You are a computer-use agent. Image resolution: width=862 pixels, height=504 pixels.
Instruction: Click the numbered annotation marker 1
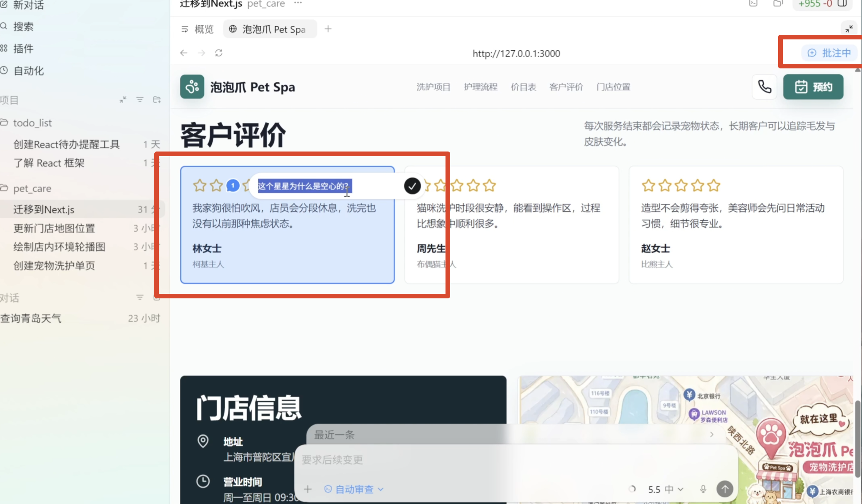tap(233, 186)
